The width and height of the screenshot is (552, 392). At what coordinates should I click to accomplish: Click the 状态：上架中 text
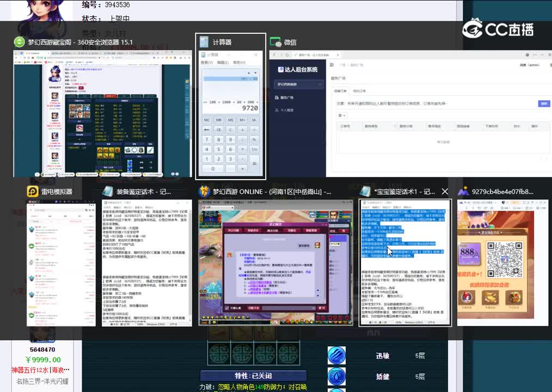tap(106, 19)
